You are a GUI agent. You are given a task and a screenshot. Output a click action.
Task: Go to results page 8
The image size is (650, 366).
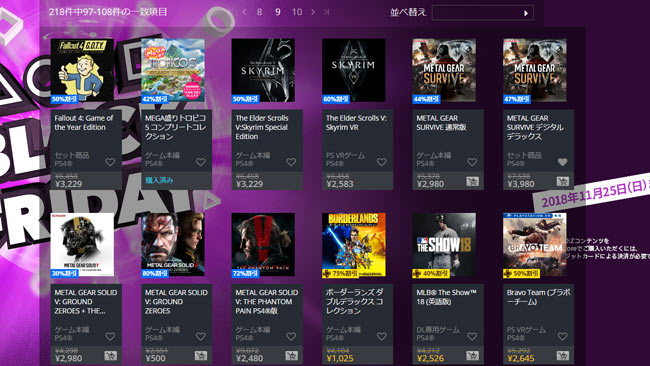pos(260,12)
